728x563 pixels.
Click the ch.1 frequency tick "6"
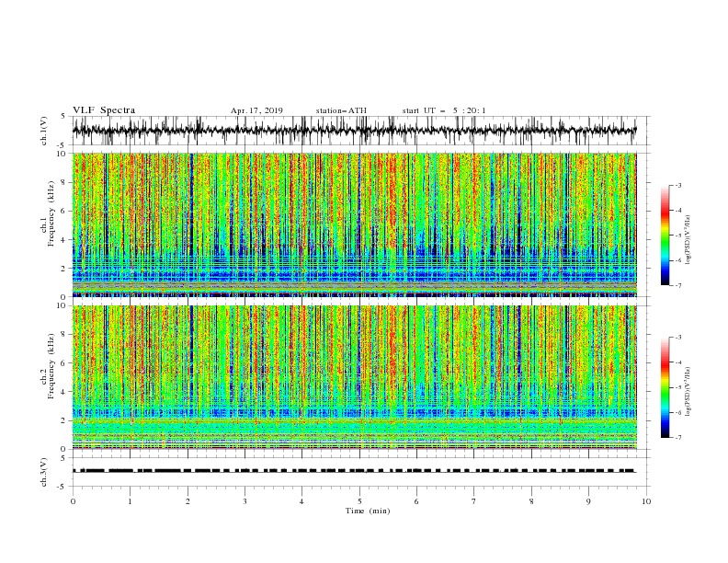[x=64, y=211]
